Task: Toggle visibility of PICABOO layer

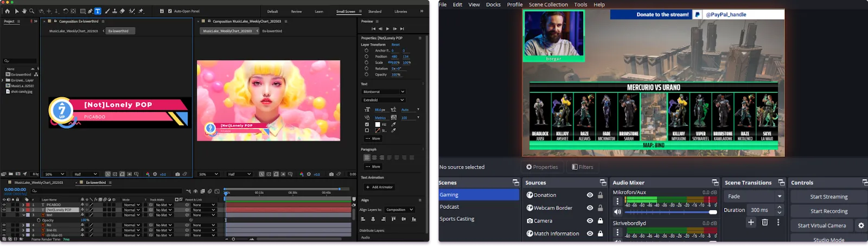Action: 4,205
